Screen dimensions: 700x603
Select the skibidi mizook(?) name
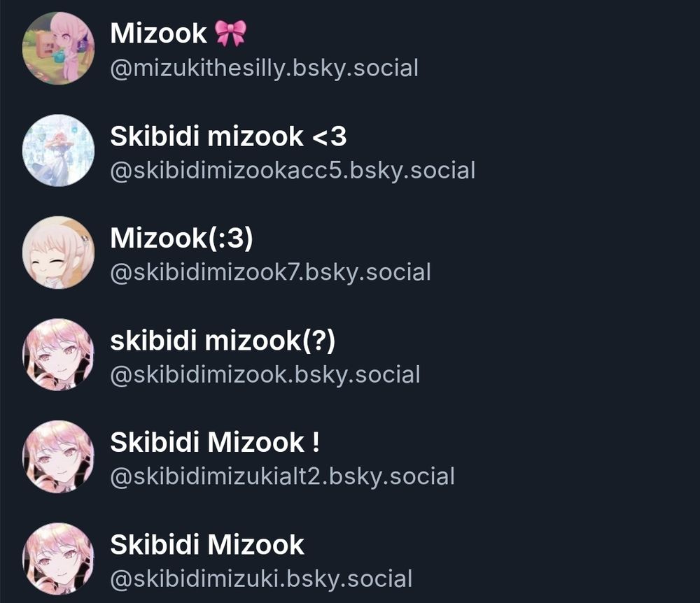click(x=223, y=341)
